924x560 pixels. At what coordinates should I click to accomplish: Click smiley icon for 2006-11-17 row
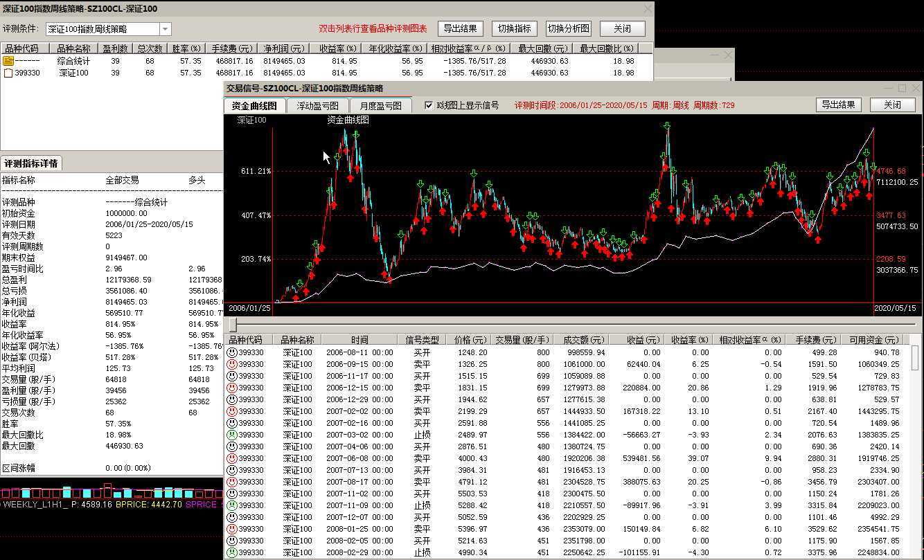232,376
